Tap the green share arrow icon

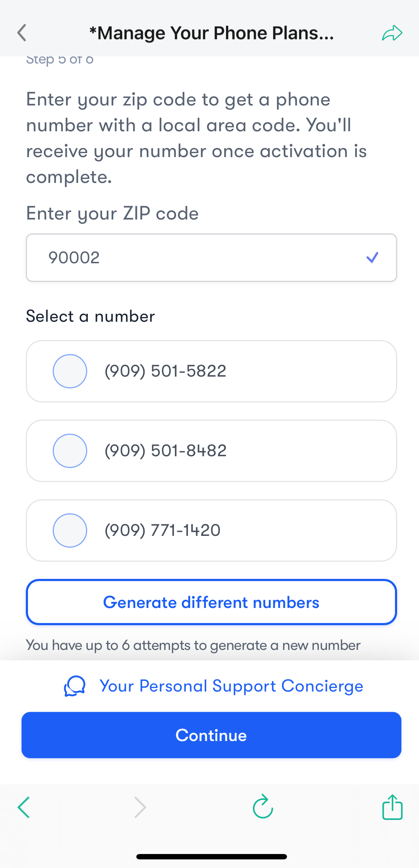[x=392, y=33]
